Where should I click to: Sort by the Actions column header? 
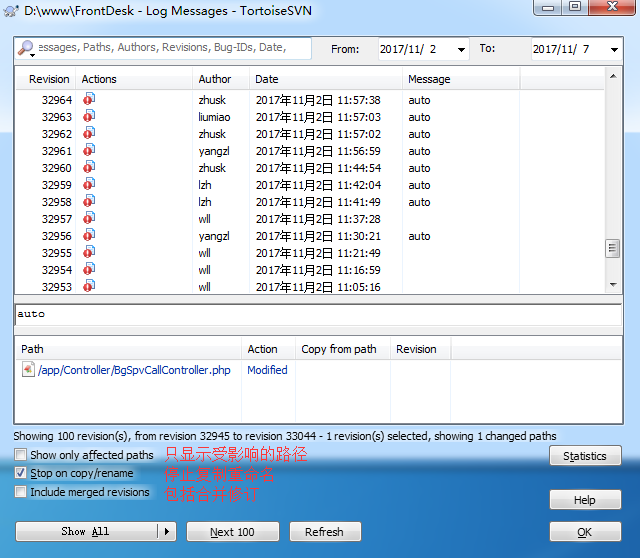[134, 79]
